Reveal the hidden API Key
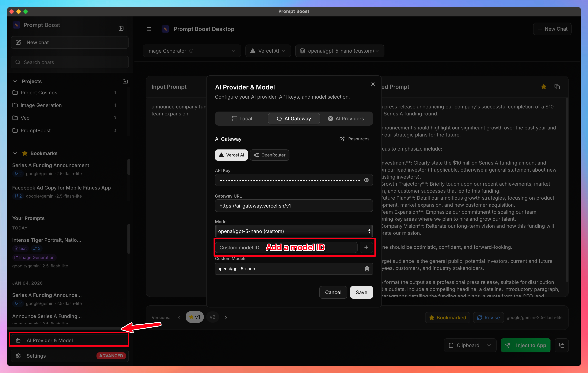 point(367,180)
